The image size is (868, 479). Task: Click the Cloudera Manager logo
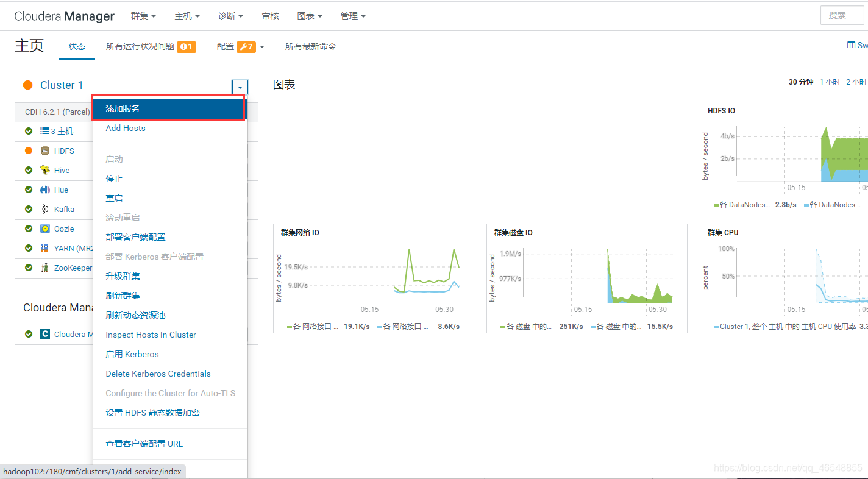pyautogui.click(x=64, y=16)
